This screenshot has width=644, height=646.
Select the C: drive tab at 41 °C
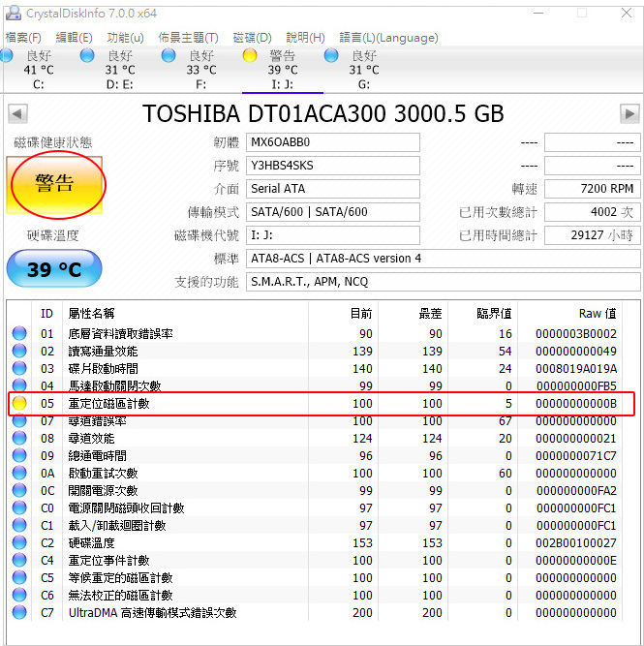pyautogui.click(x=39, y=70)
